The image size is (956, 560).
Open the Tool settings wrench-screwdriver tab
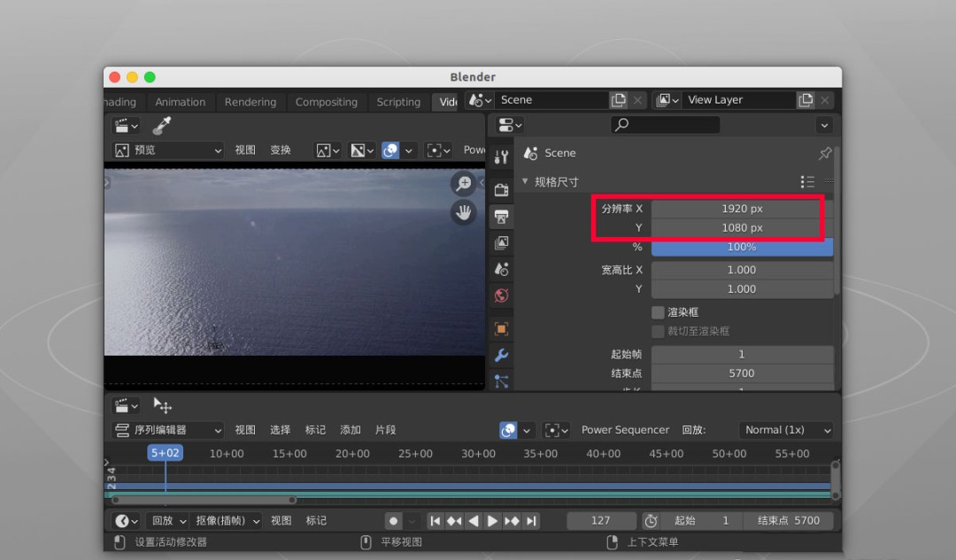tap(501, 157)
